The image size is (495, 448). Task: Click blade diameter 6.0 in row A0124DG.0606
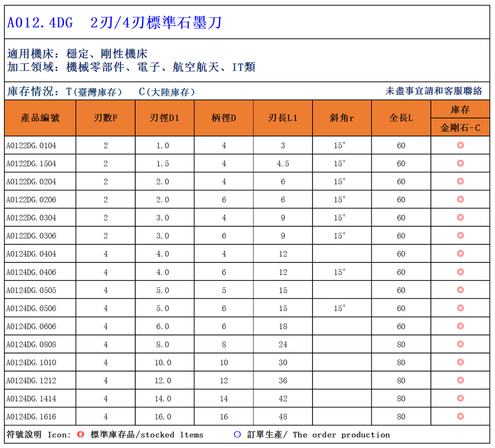(x=163, y=326)
